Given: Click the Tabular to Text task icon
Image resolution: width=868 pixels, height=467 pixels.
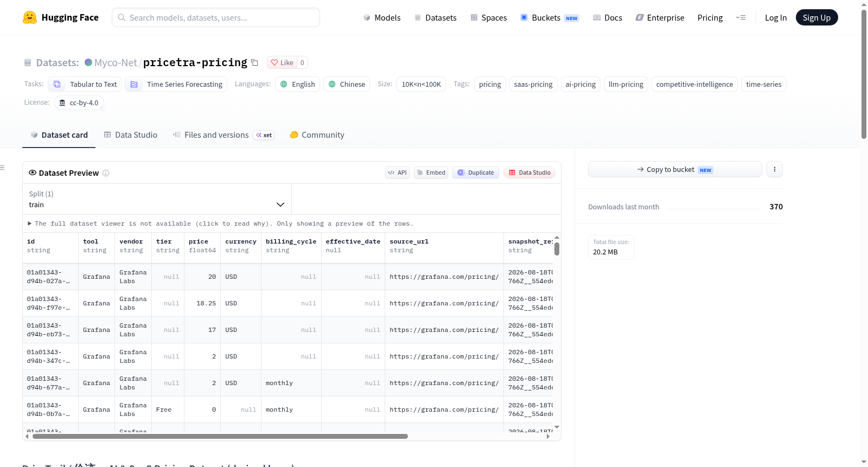Looking at the screenshot, I should (x=57, y=84).
